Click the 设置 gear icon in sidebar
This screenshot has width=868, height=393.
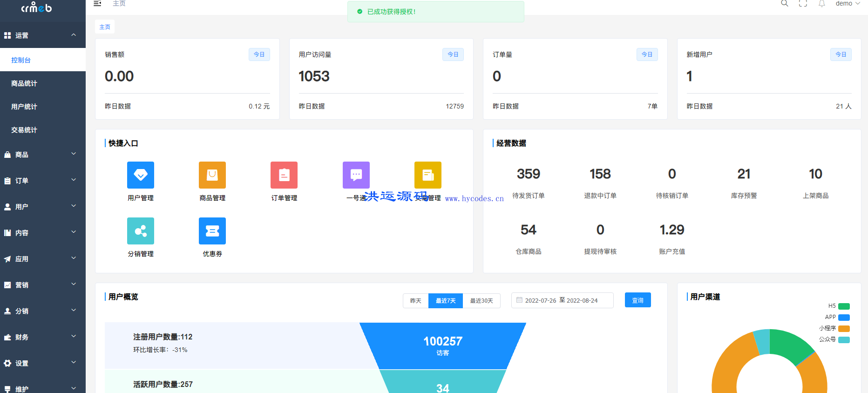(x=7, y=363)
